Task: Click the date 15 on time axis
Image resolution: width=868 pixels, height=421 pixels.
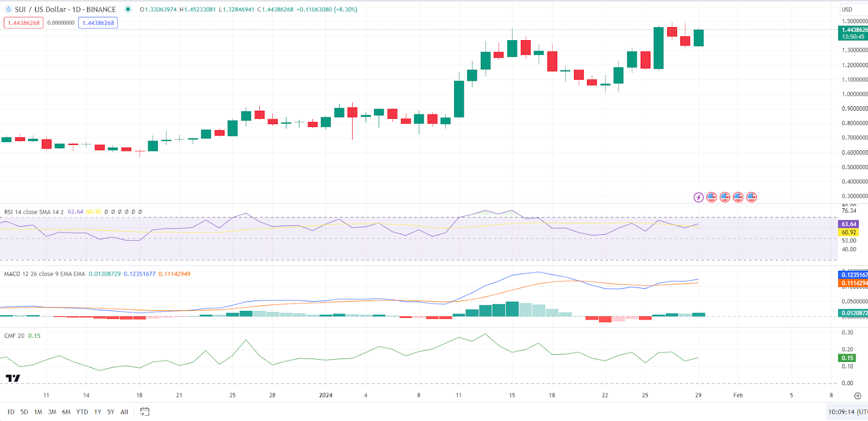Action: pyautogui.click(x=512, y=396)
